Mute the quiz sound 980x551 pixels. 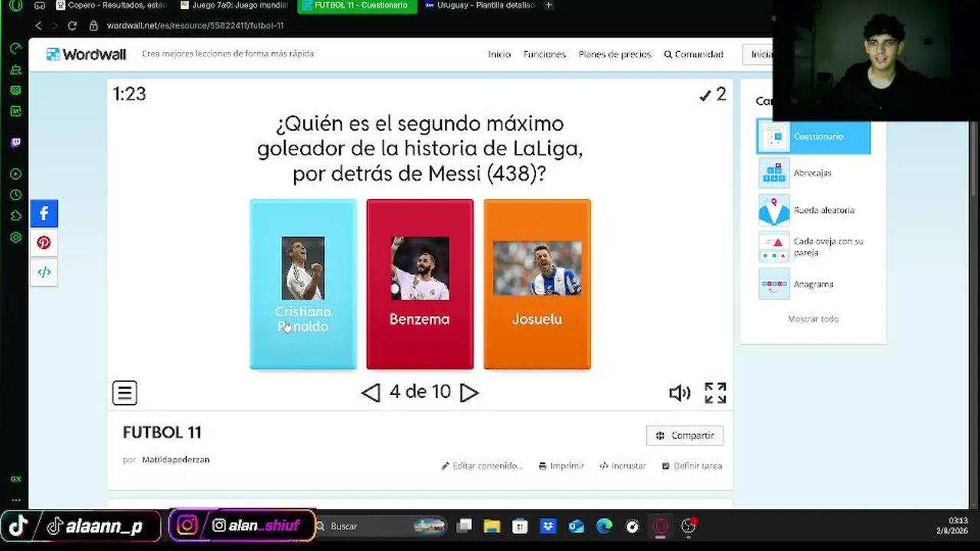pos(680,393)
